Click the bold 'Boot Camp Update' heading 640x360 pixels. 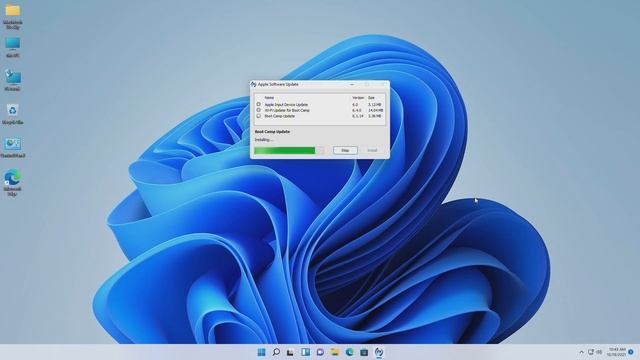coord(272,132)
